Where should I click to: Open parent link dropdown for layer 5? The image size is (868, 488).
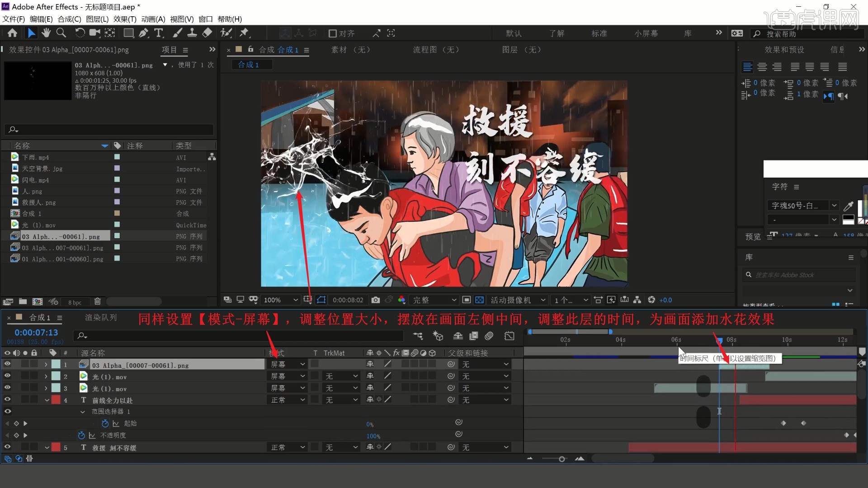485,447
